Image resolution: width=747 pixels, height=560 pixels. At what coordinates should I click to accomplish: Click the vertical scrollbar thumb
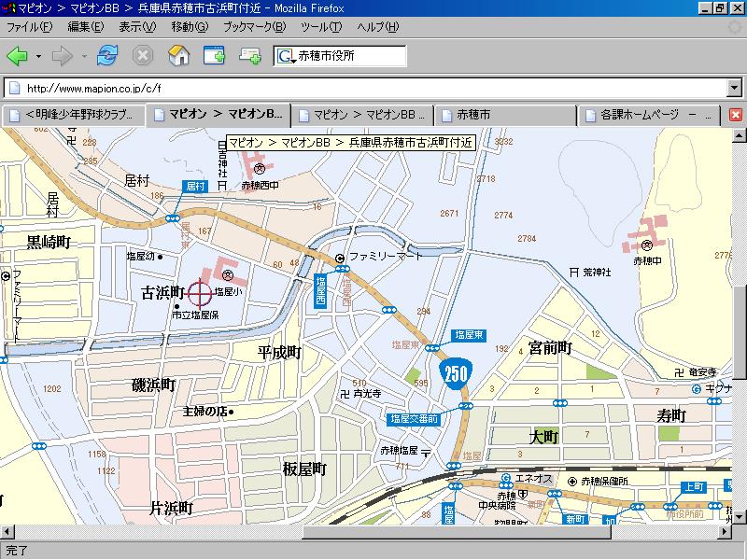click(x=740, y=333)
